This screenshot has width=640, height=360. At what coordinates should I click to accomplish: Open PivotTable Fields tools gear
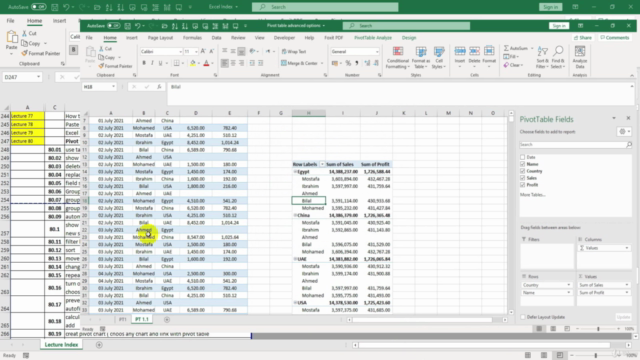(x=624, y=131)
